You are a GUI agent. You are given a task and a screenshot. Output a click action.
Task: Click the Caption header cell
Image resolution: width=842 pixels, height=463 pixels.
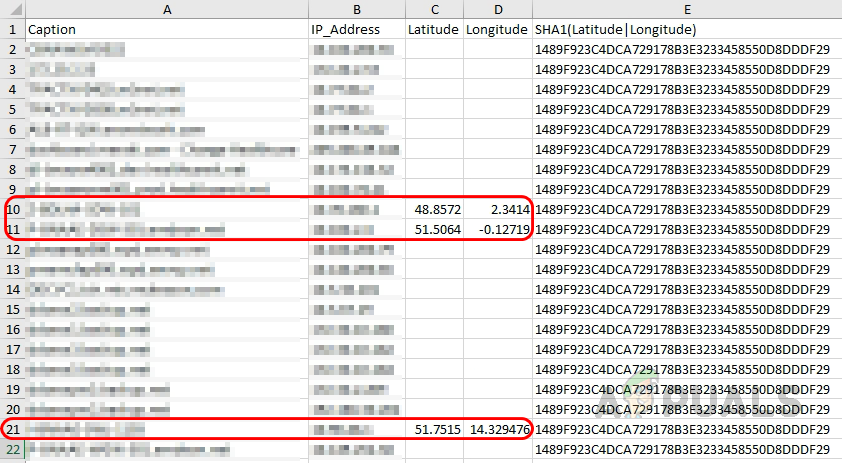pyautogui.click(x=167, y=29)
